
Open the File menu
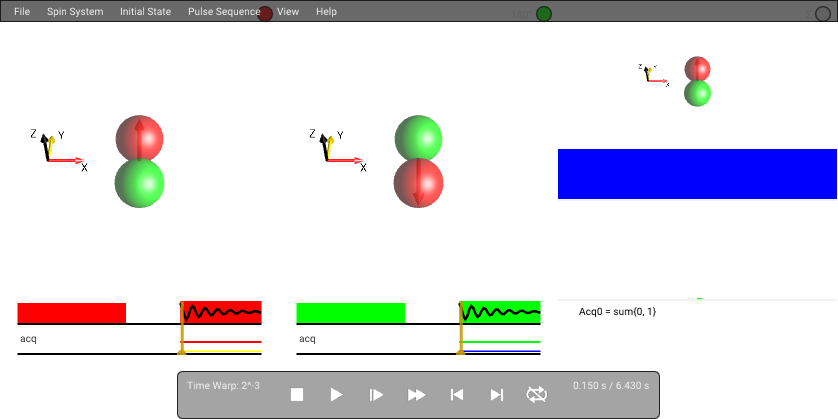[22, 11]
